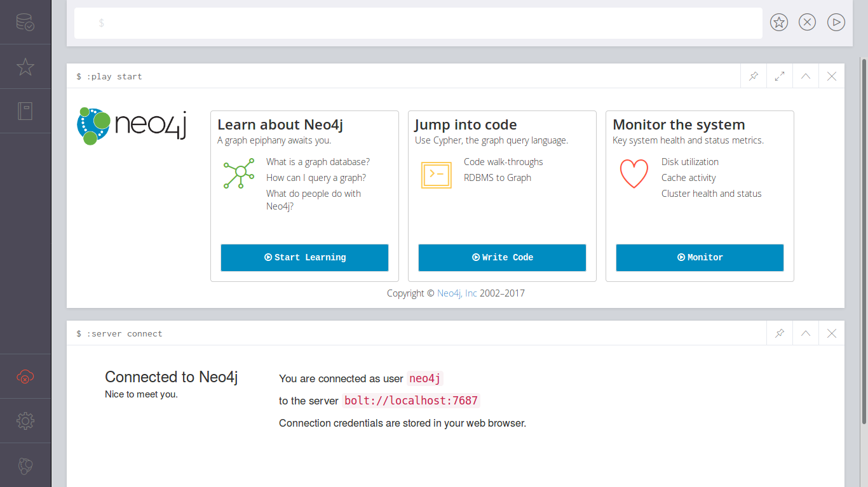Click the 'bolt://localhost:7687' server address
Screen dimensions: 868x487
pos(411,401)
